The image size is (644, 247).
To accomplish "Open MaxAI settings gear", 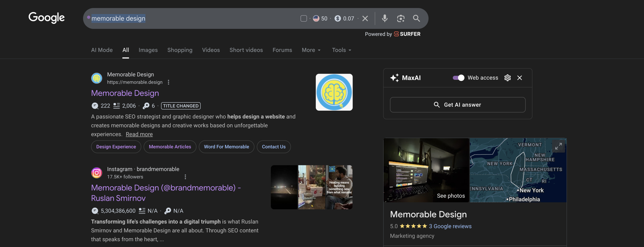I will coord(507,78).
